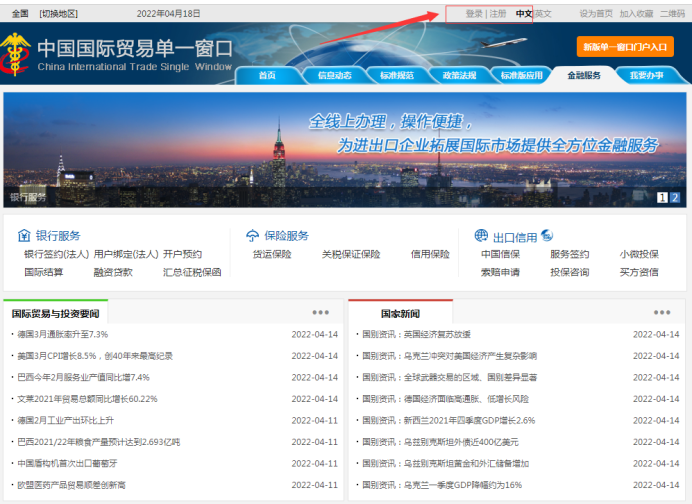Open 融资贷款 service

pos(113,272)
